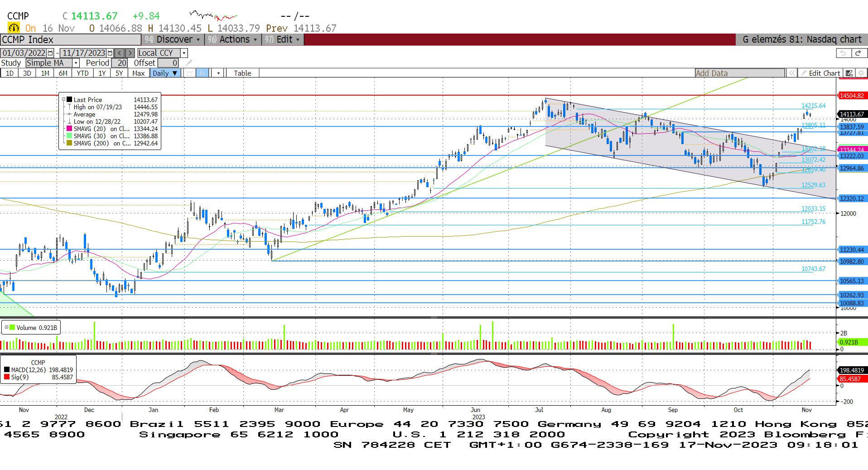Click the Low marker icon in legend
868x470 pixels.
click(x=69, y=121)
